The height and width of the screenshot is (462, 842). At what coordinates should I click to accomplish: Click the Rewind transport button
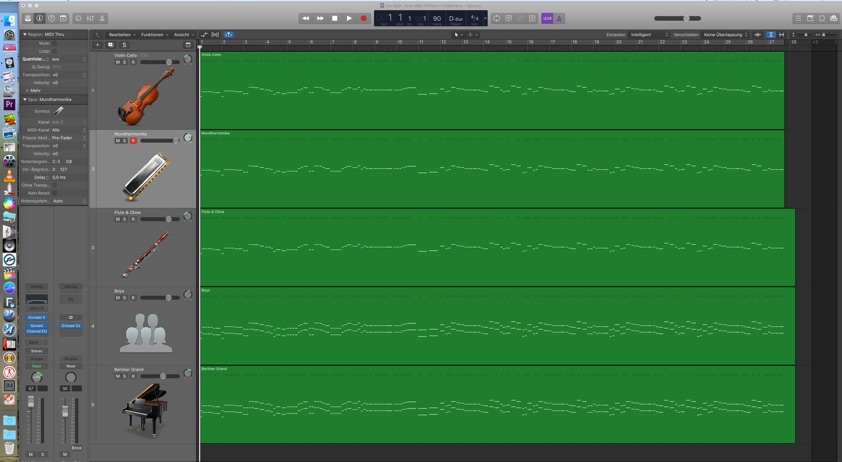306,18
